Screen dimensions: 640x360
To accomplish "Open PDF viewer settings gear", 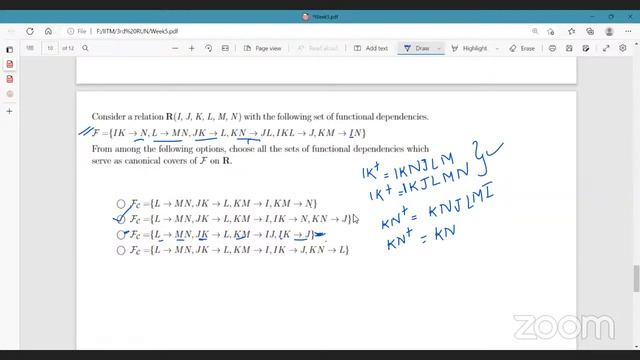I will pyautogui.click(x=622, y=48).
